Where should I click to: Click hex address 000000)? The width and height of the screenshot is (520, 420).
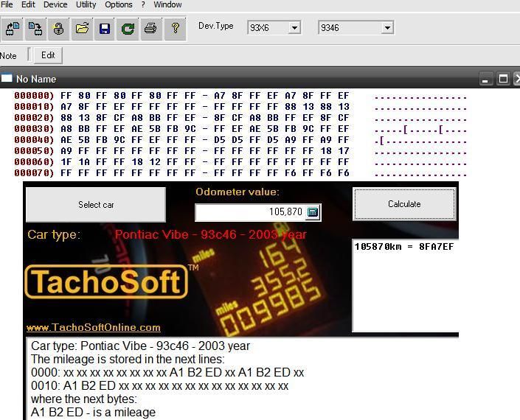tap(34, 96)
